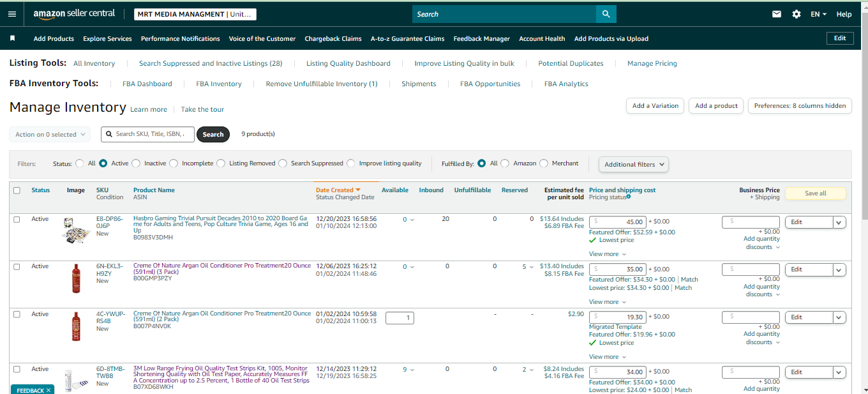Image resolution: width=868 pixels, height=394 pixels.
Task: Click the nav bar Edit button
Action: click(x=840, y=38)
